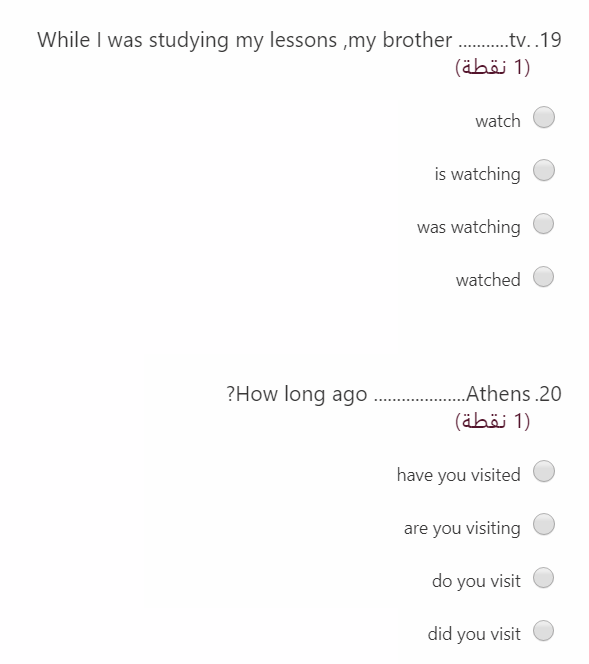Click question 19 text about studying lessons
Image resolution: width=589 pixels, height=664 pixels.
pyautogui.click(x=299, y=41)
